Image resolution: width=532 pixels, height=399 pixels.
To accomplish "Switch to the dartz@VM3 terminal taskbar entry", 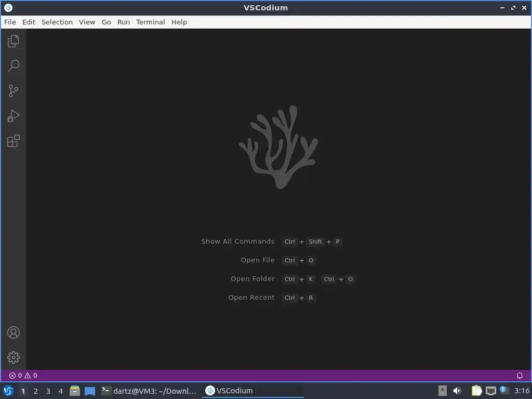I will (x=149, y=391).
